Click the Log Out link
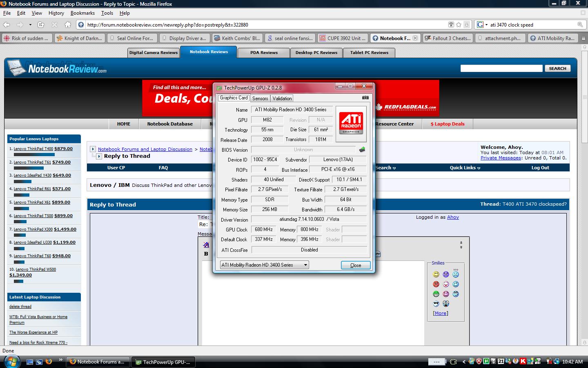 [540, 168]
